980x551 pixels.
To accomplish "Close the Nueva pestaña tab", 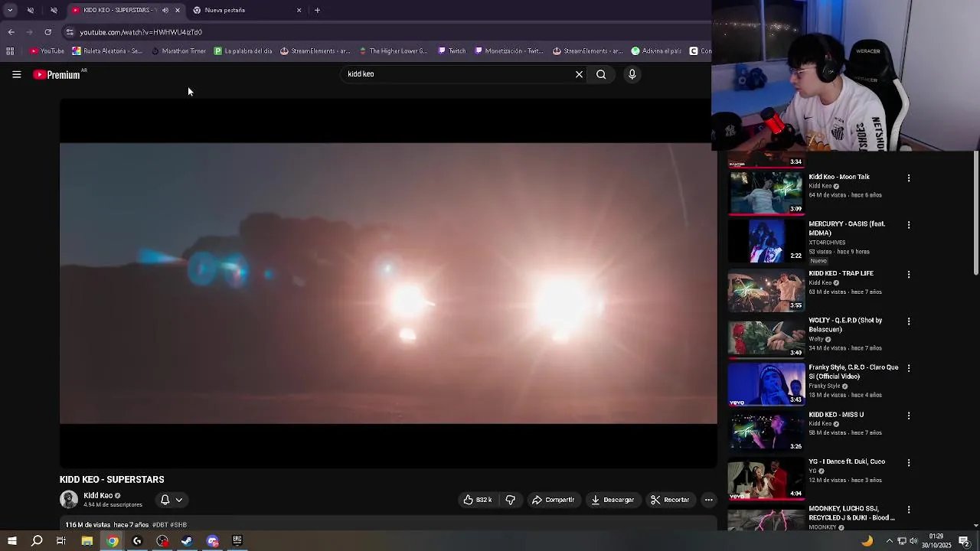I will pos(299,10).
